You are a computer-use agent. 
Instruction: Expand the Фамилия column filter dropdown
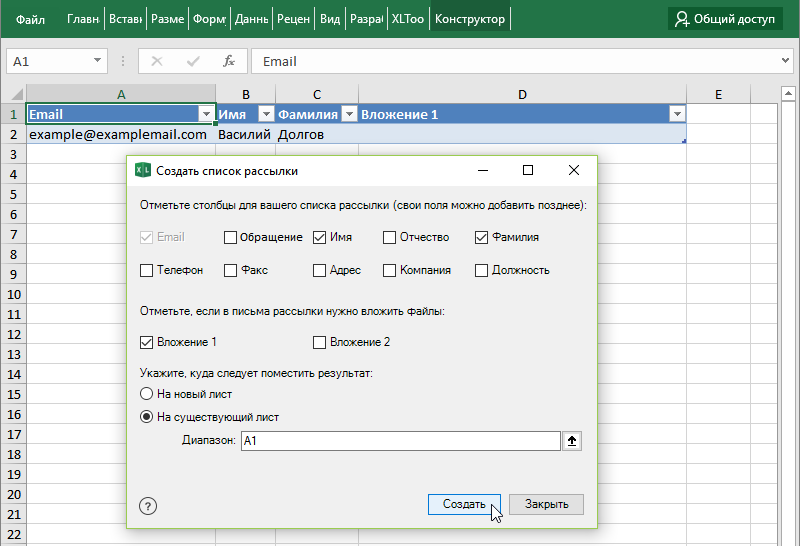(350, 115)
